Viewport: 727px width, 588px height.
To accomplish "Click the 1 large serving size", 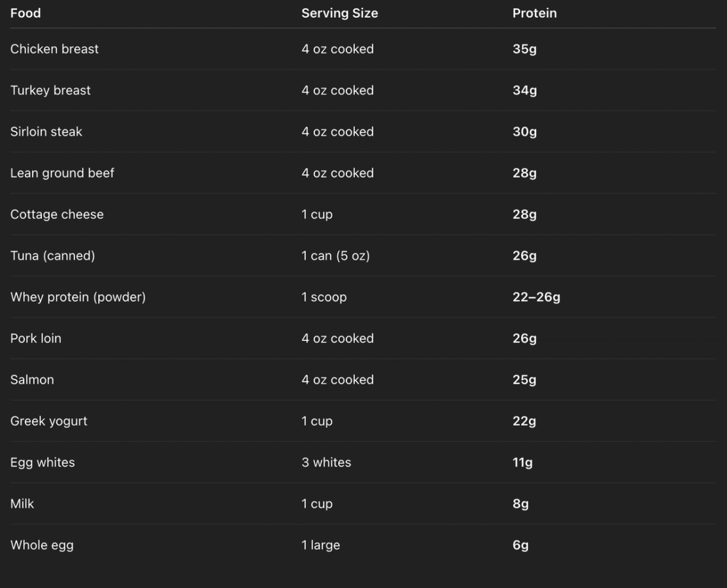I will 320,545.
